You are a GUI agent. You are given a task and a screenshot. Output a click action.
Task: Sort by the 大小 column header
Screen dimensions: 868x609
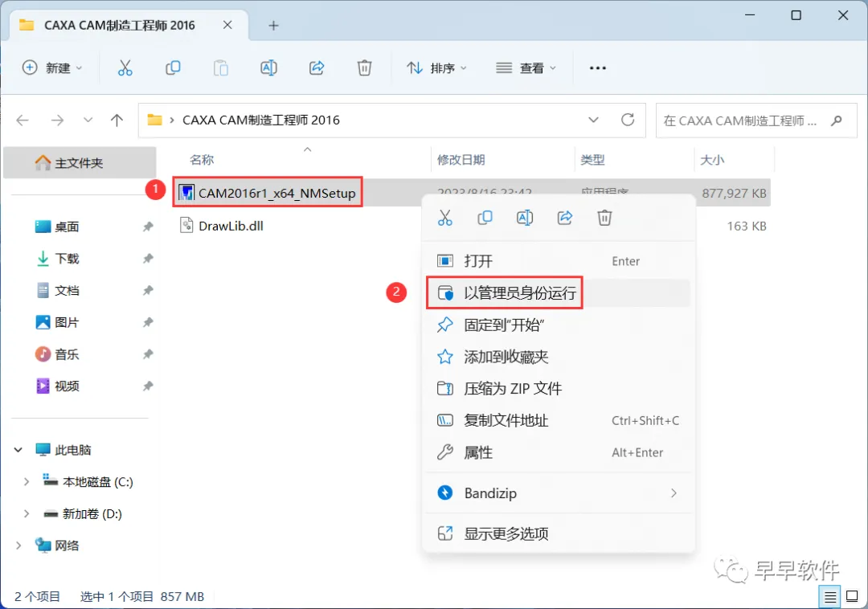click(x=712, y=160)
